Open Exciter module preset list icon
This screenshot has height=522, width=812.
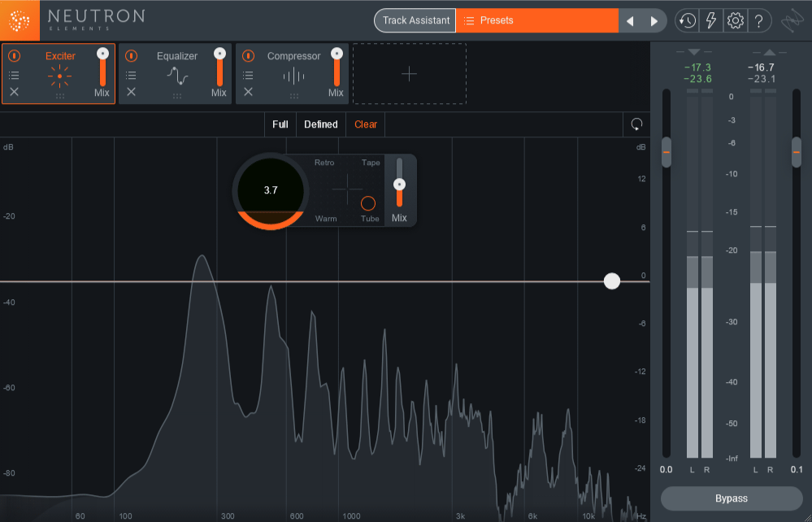14,76
